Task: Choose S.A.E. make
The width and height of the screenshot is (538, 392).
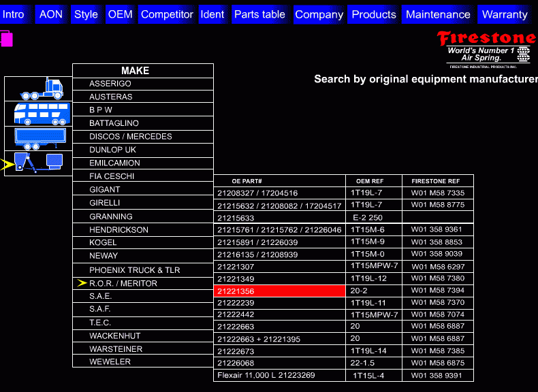Action: pyautogui.click(x=143, y=296)
